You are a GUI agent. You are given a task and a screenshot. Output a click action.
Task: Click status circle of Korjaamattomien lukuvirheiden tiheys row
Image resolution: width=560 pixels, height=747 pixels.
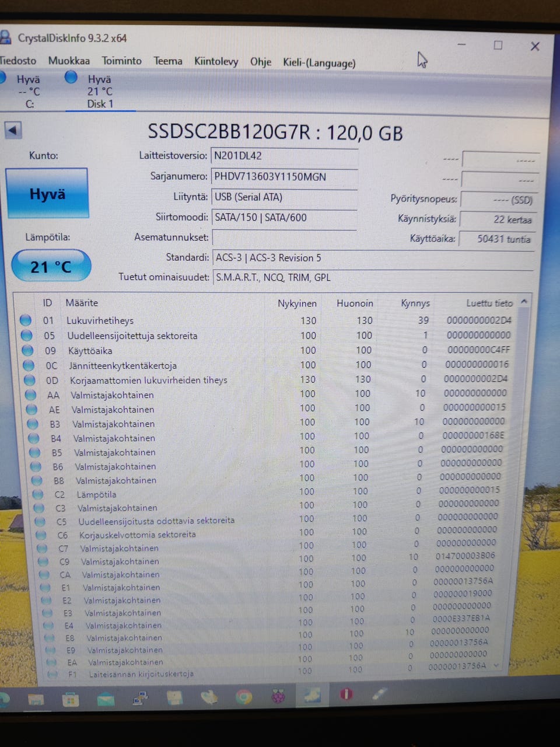click(x=30, y=380)
